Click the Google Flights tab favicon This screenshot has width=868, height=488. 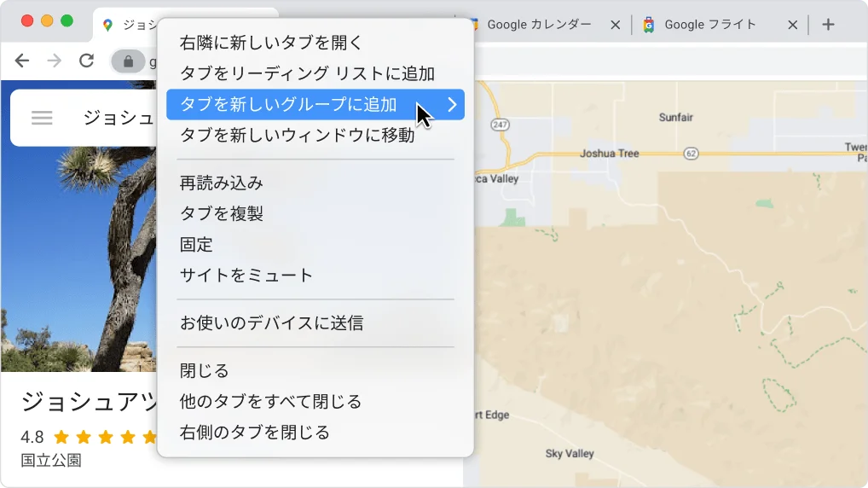(x=649, y=25)
